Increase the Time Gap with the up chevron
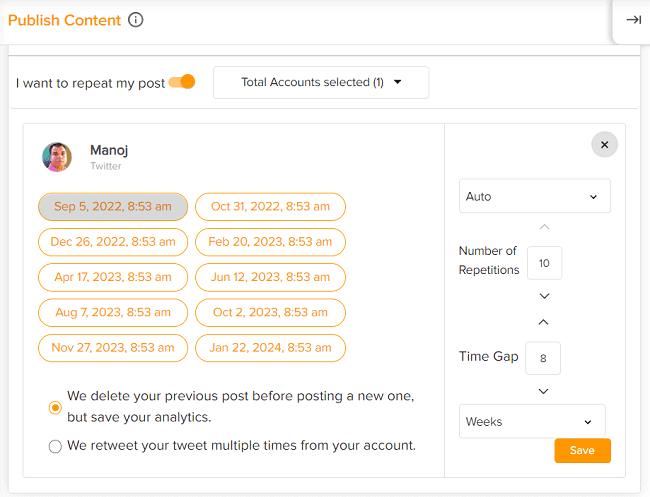 544,323
